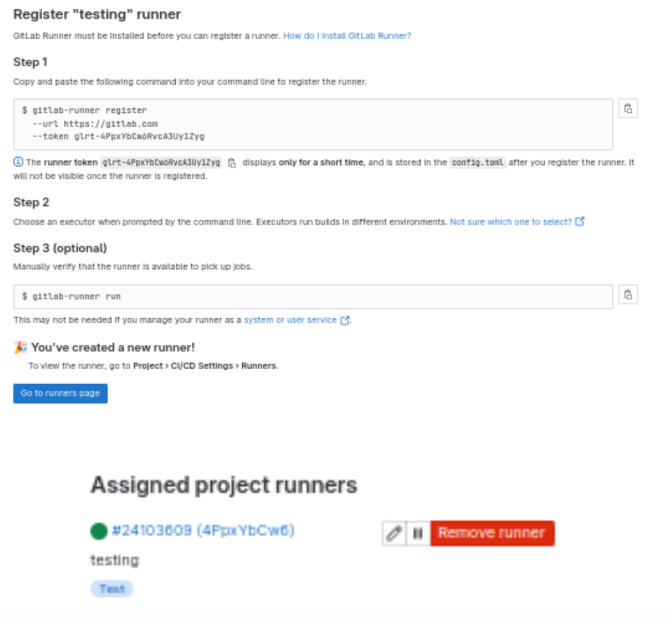Copy the gitlab-runner run command
The height and width of the screenshot is (619, 672).
[628, 295]
